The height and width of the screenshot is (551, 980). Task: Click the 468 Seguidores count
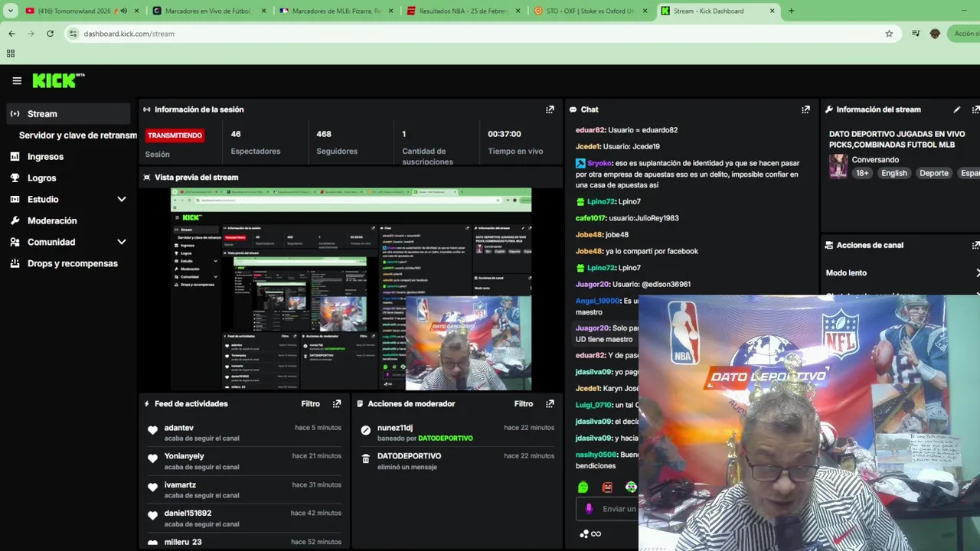pos(324,134)
